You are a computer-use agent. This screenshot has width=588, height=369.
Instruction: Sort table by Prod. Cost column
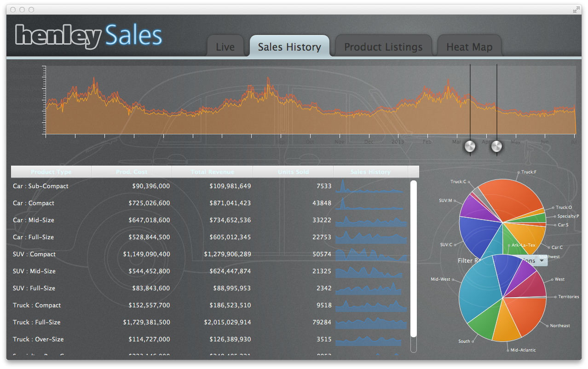[132, 172]
